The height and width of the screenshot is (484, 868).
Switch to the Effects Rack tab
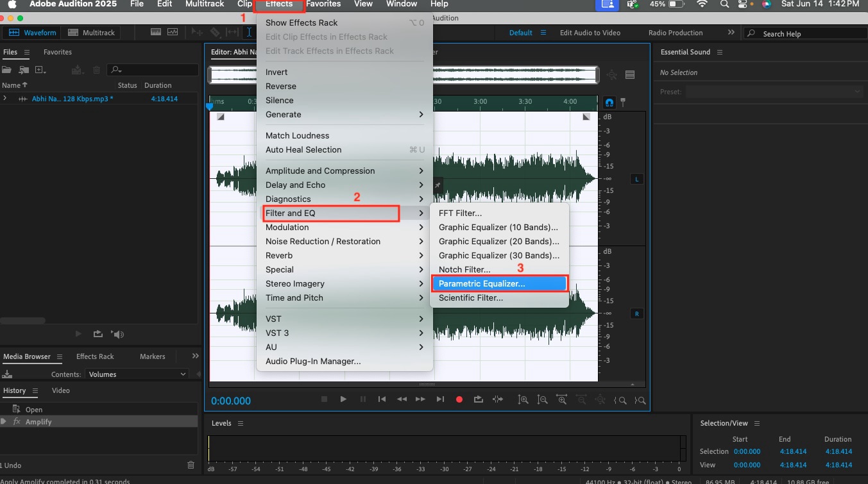pos(95,356)
